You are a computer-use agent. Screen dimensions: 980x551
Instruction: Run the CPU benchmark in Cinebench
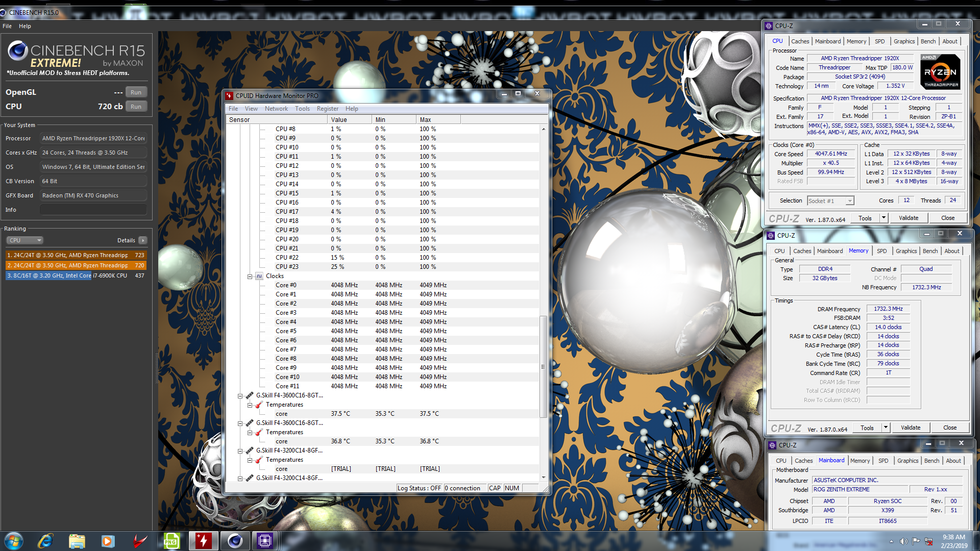(136, 107)
